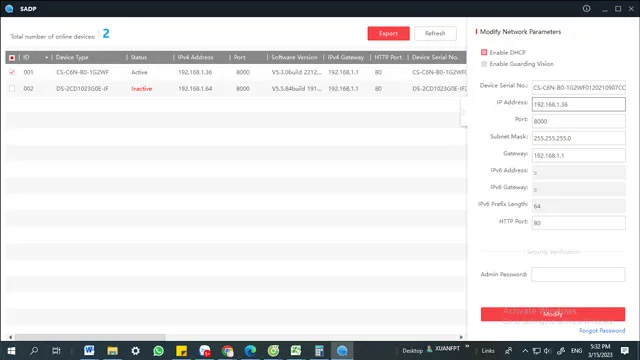This screenshot has height=360, width=640.
Task: Open Google Chrome from the taskbar
Action: point(228,351)
